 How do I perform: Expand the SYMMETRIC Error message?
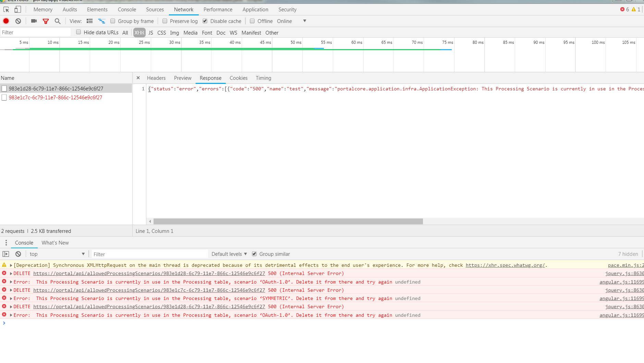click(11, 298)
